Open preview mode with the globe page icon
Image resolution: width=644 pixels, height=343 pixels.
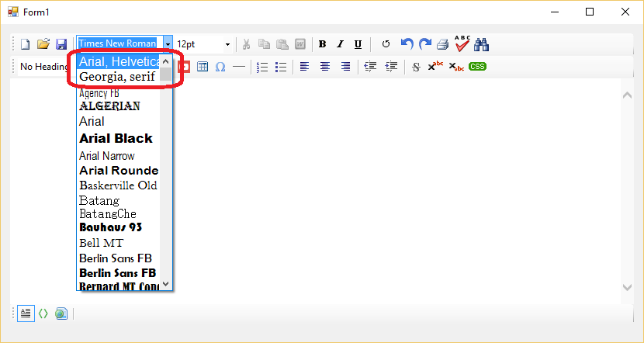click(x=61, y=314)
